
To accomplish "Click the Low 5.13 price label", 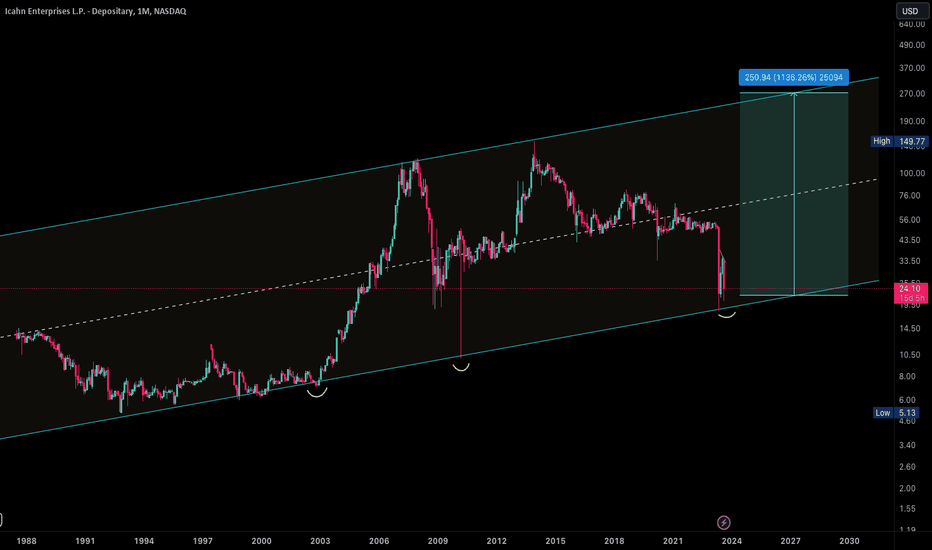I will [x=896, y=413].
